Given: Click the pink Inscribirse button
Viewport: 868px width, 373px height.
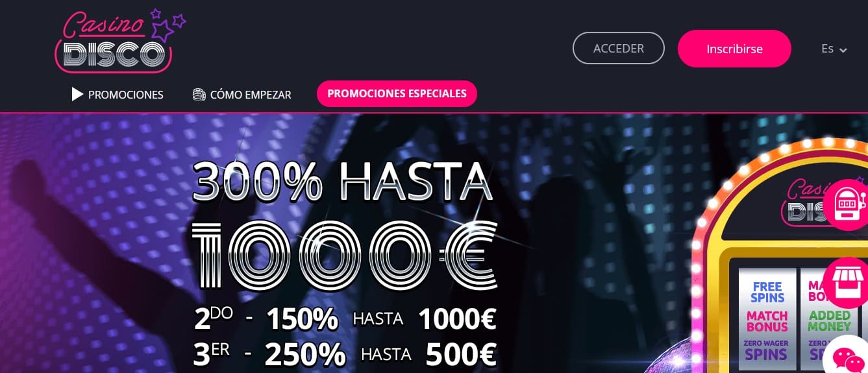Looking at the screenshot, I should [x=734, y=49].
